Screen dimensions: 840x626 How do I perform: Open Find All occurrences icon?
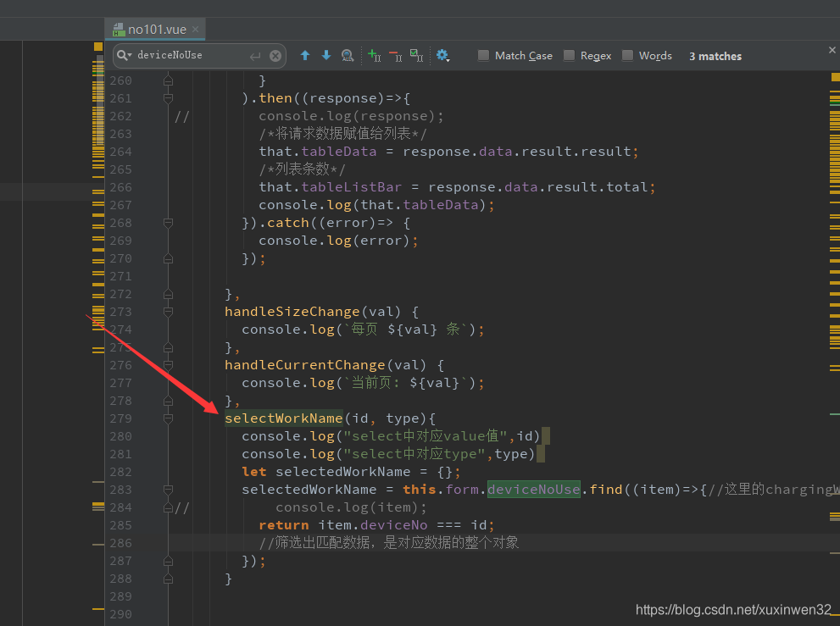click(348, 55)
